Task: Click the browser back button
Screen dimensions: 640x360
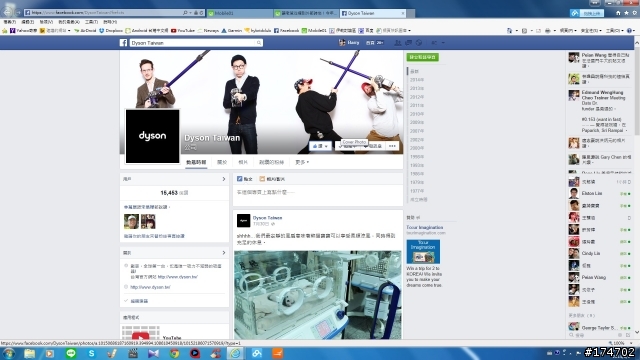Action: click(x=8, y=12)
